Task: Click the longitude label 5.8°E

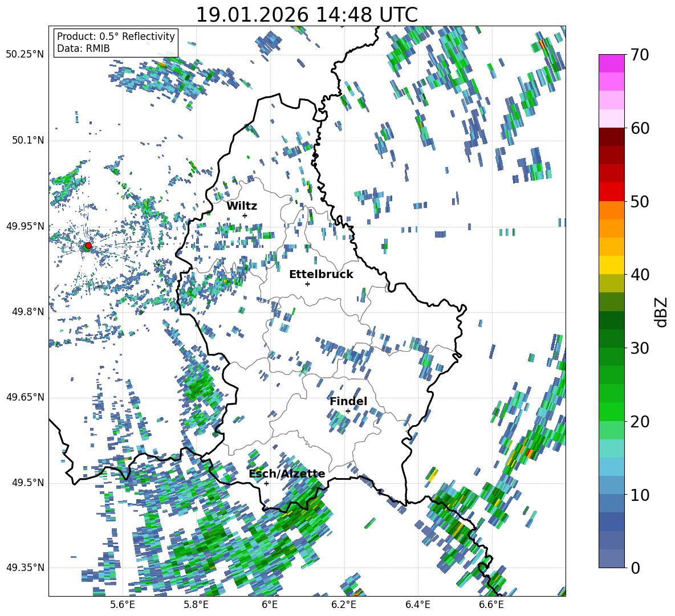Action: coord(196,605)
